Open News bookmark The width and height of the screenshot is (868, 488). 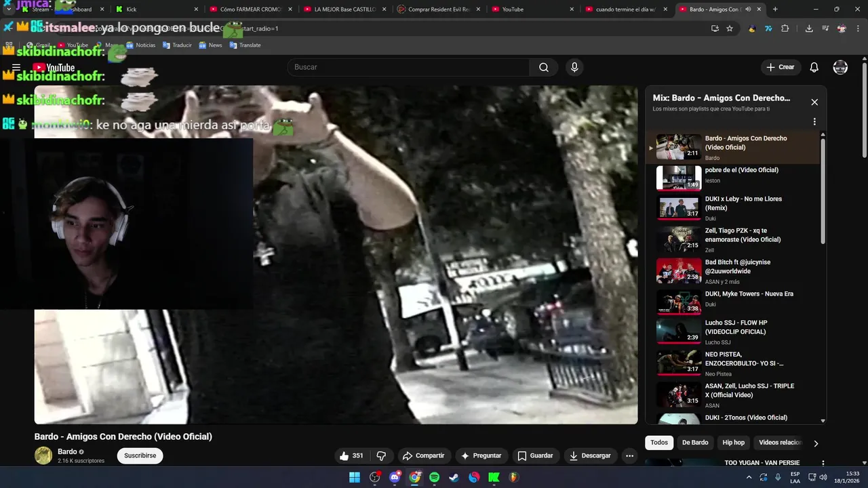210,45
